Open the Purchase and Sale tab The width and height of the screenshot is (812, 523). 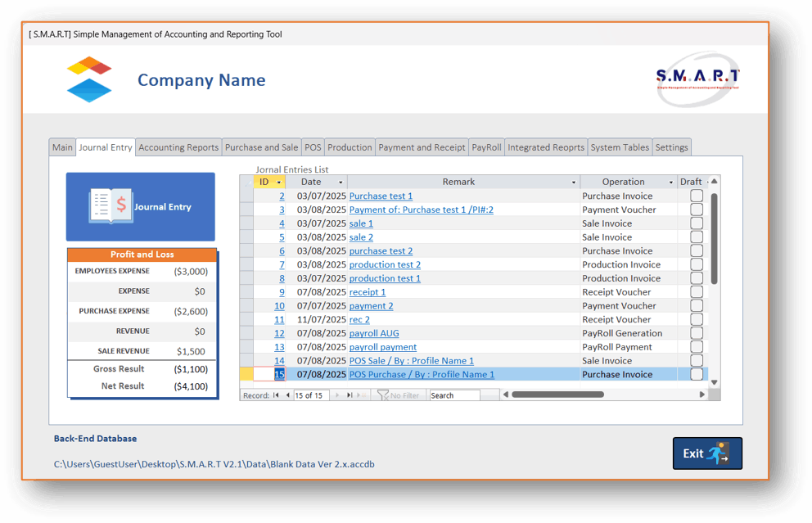pos(261,147)
